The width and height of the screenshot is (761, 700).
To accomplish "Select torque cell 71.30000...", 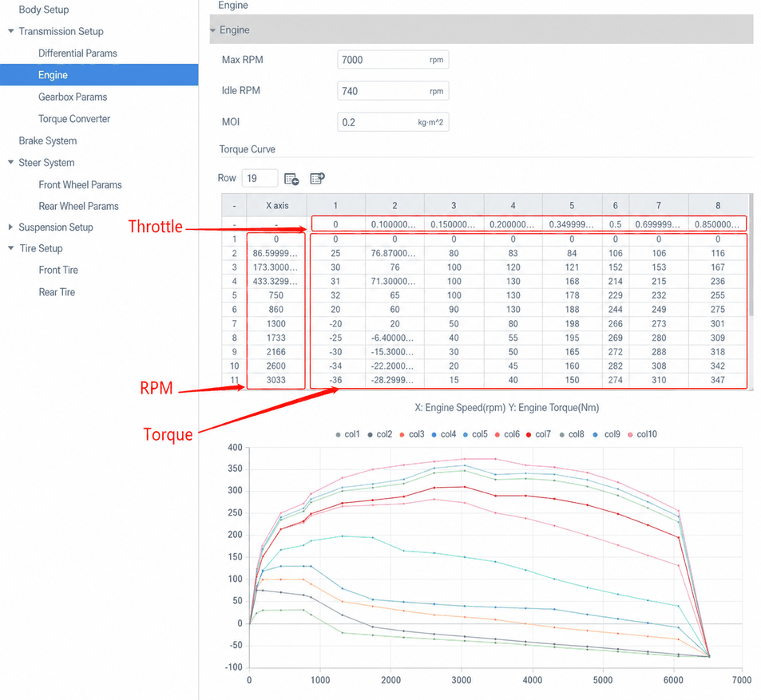I will (x=394, y=282).
